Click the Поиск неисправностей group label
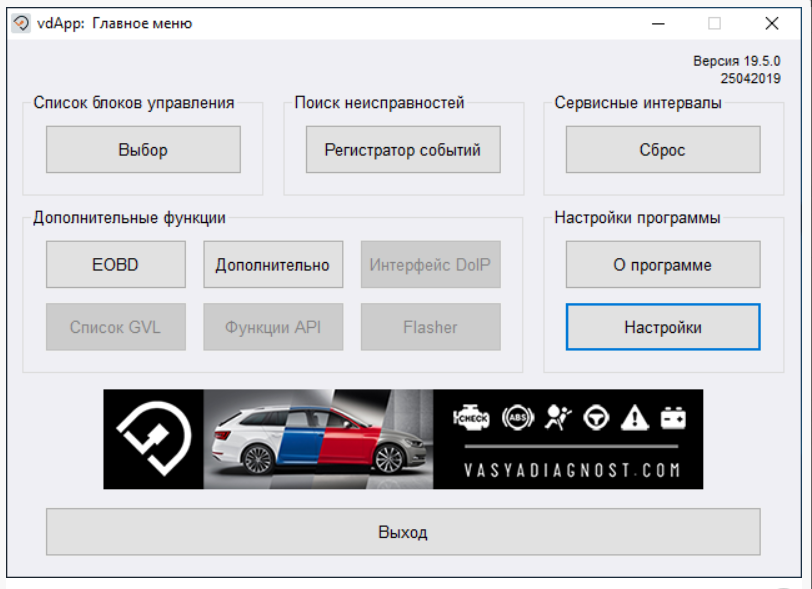The height and width of the screenshot is (589, 812). coord(379,103)
